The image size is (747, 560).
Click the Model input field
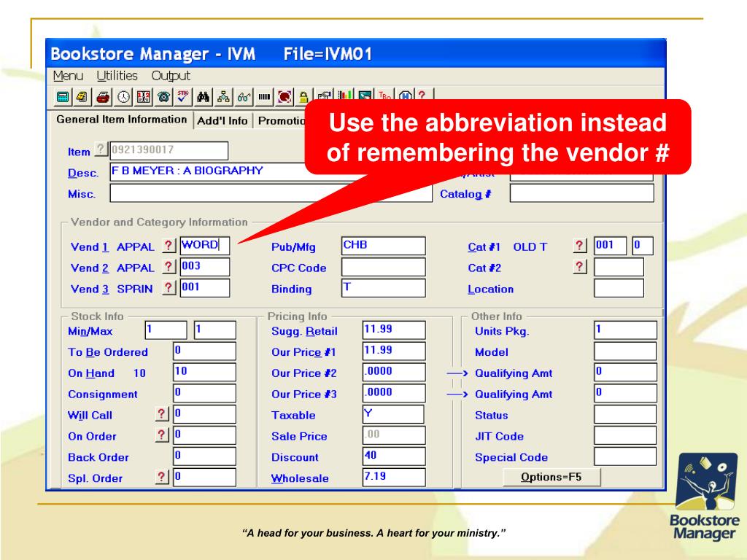625,351
